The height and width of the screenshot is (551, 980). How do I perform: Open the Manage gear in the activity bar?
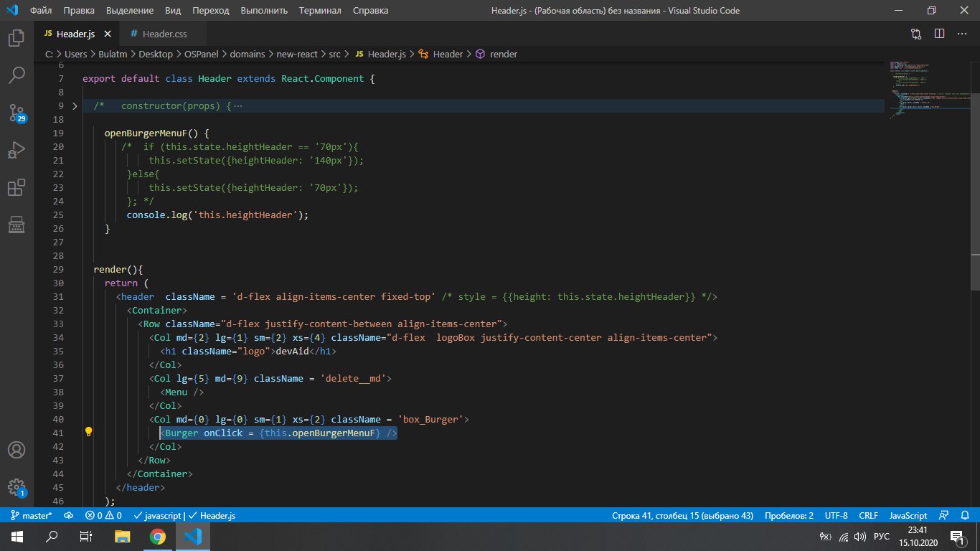click(x=16, y=486)
